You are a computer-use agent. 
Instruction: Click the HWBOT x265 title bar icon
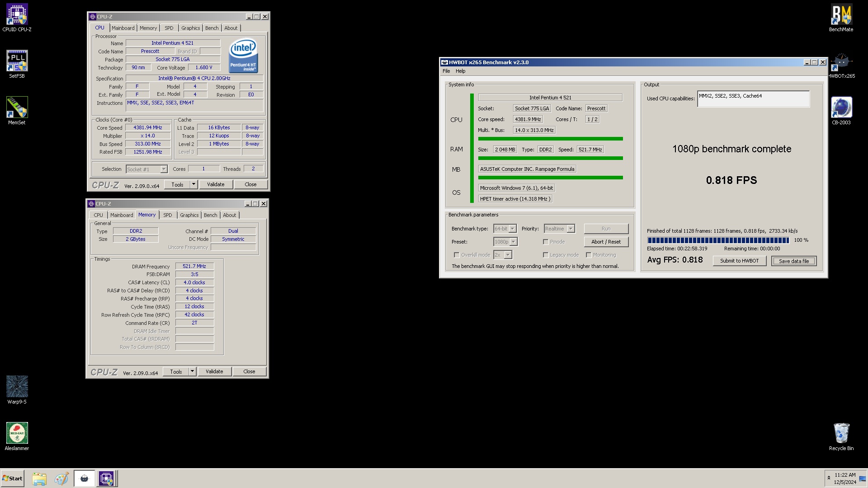pyautogui.click(x=444, y=62)
